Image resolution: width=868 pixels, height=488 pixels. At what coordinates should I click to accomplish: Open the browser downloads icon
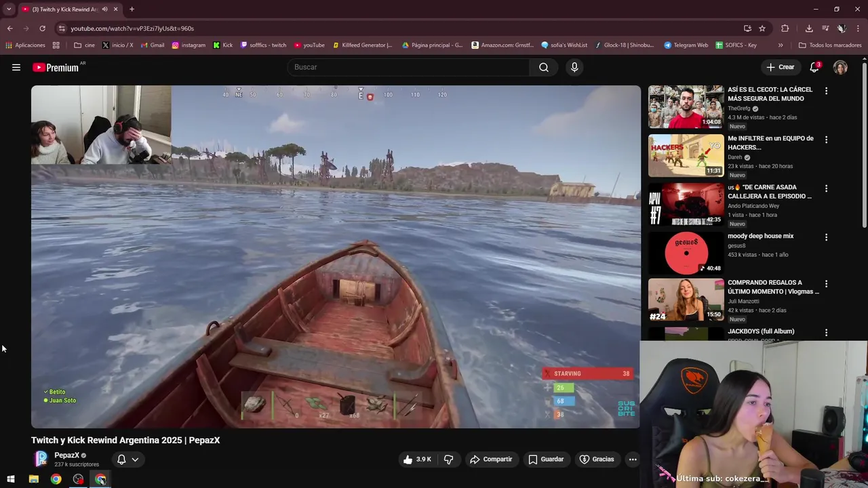(x=809, y=28)
